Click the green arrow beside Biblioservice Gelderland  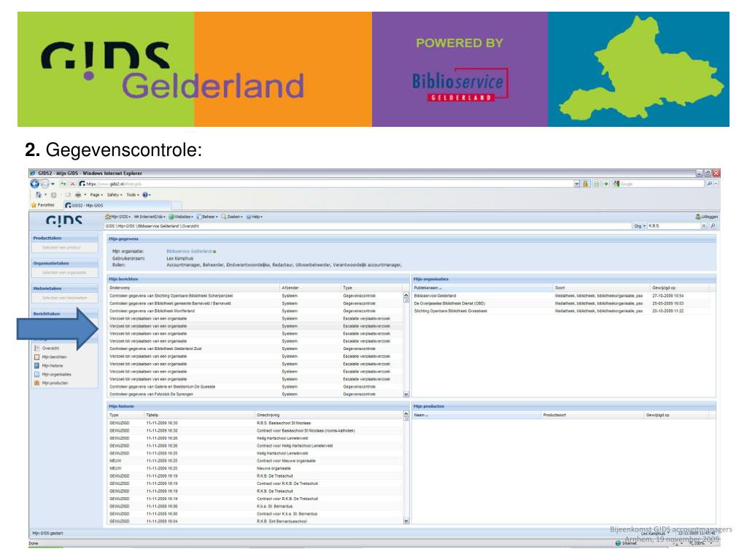point(215,252)
